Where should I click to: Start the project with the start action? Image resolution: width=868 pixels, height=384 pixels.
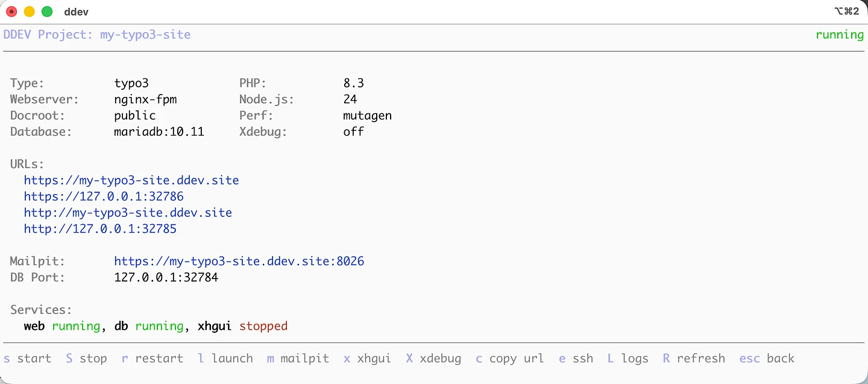pyautogui.click(x=28, y=358)
